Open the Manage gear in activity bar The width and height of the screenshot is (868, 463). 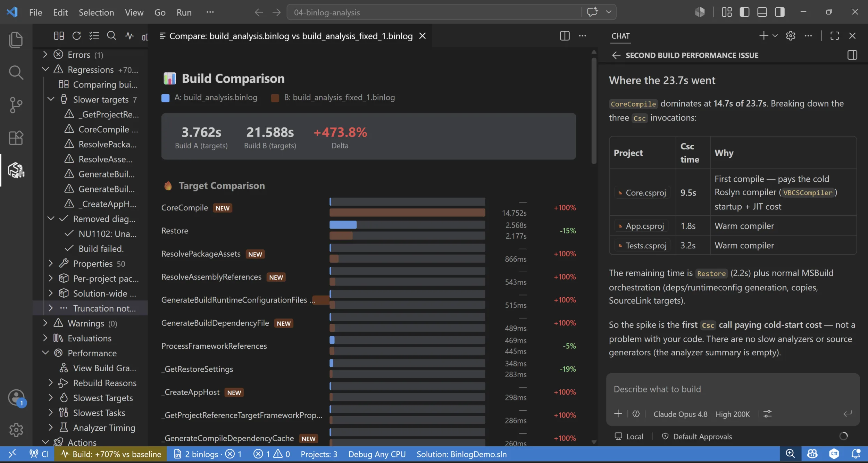pyautogui.click(x=16, y=430)
